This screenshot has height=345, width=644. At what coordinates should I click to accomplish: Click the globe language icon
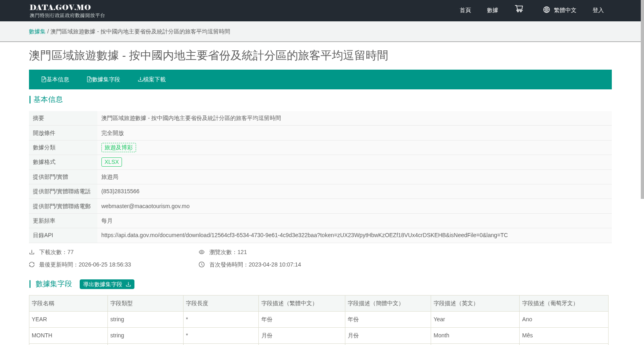click(546, 10)
